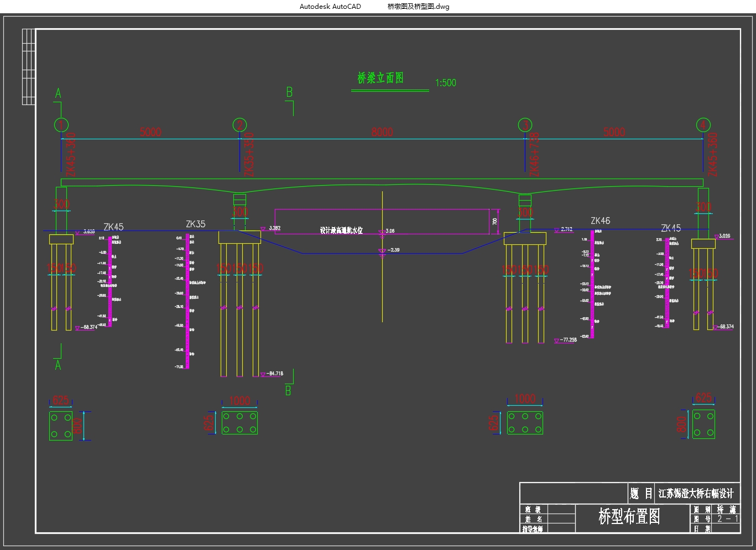Click the 3.282 elevation triangle marker
This screenshot has width=756, height=550.
tap(263, 229)
